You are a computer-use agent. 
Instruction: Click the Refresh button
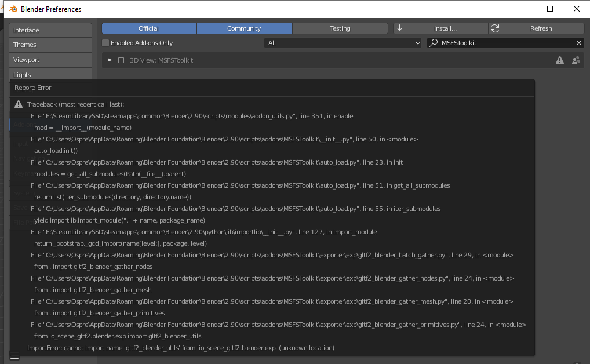coord(537,28)
